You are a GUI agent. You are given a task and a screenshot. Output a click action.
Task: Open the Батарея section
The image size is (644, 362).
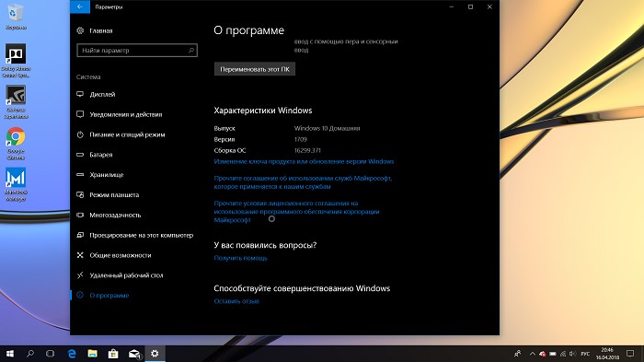pos(95,155)
